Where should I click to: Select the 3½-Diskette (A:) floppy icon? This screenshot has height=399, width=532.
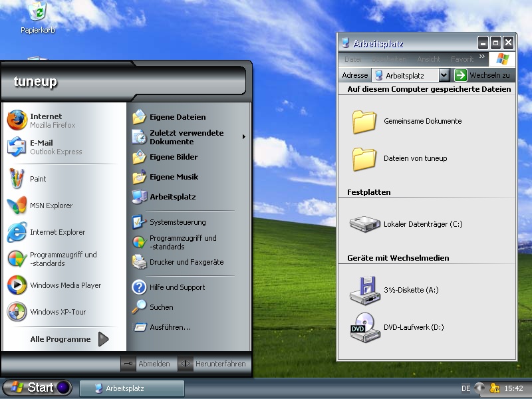click(365, 290)
